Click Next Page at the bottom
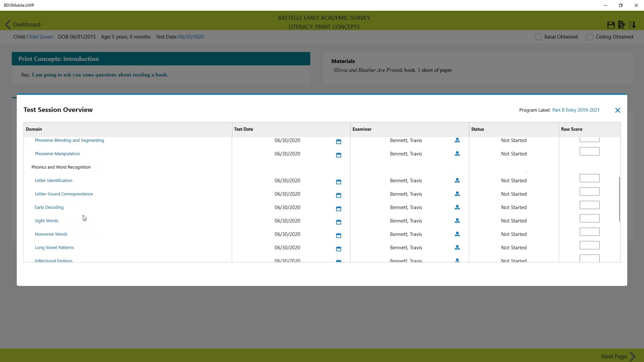The image size is (644, 362). coord(614,356)
